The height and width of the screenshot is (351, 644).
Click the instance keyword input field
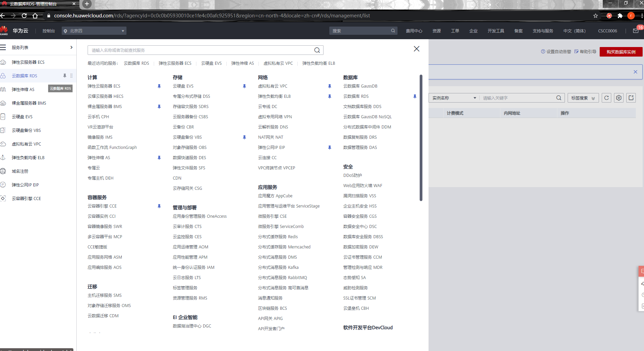coord(518,98)
